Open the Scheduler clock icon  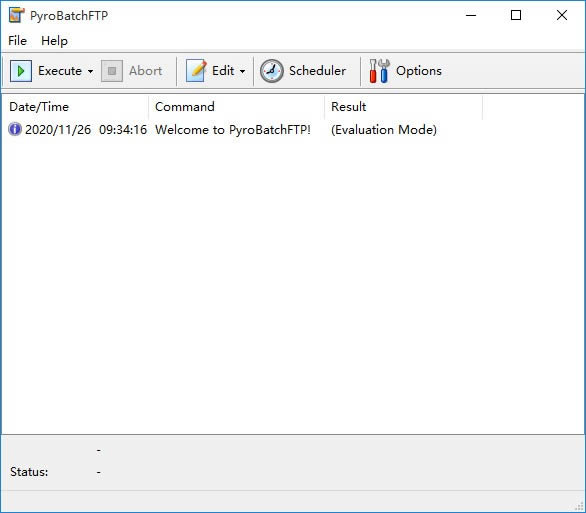click(x=272, y=71)
